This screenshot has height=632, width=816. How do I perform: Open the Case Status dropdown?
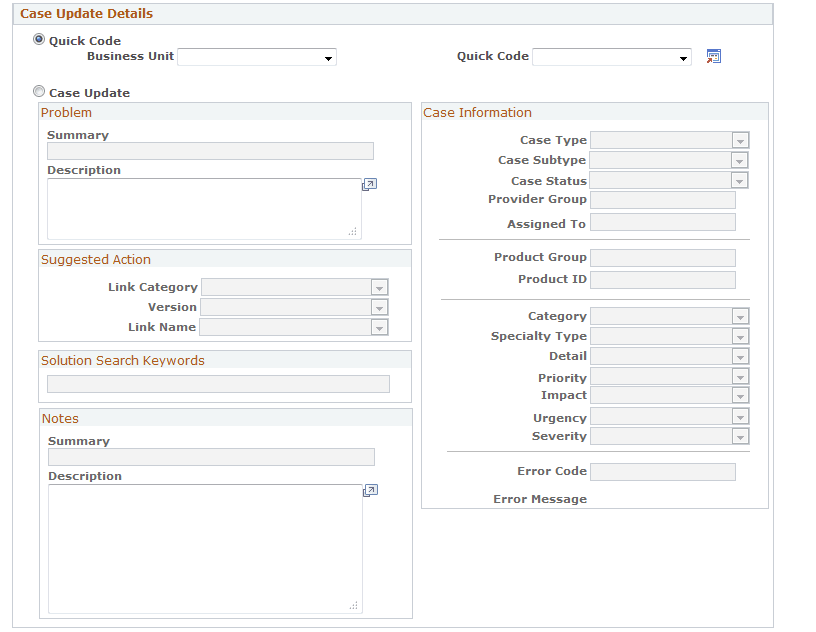[x=739, y=180]
